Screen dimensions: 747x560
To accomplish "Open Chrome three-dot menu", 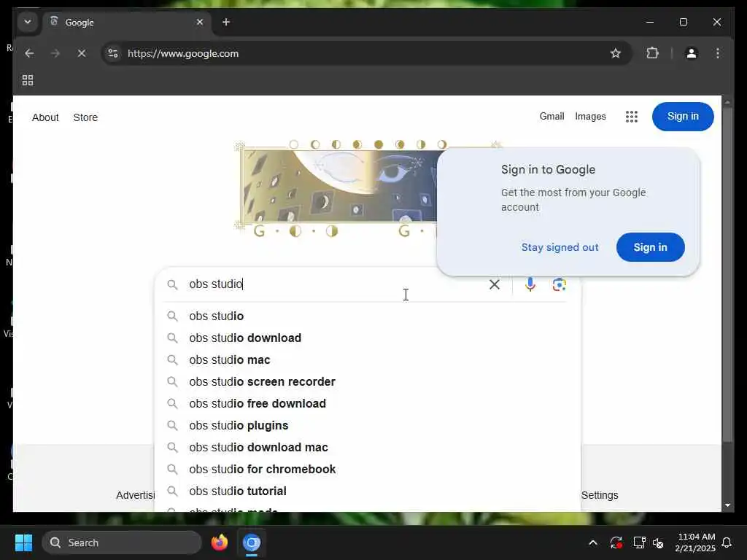I will pos(718,53).
